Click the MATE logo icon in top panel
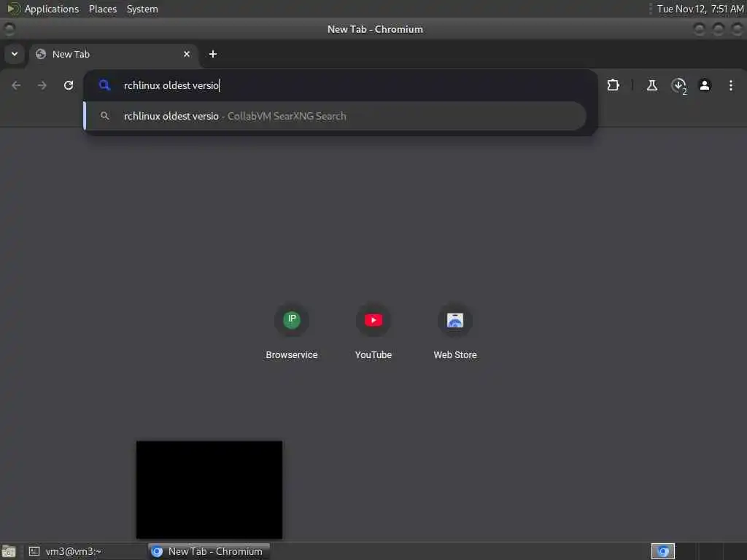The height and width of the screenshot is (560, 747). 13,9
